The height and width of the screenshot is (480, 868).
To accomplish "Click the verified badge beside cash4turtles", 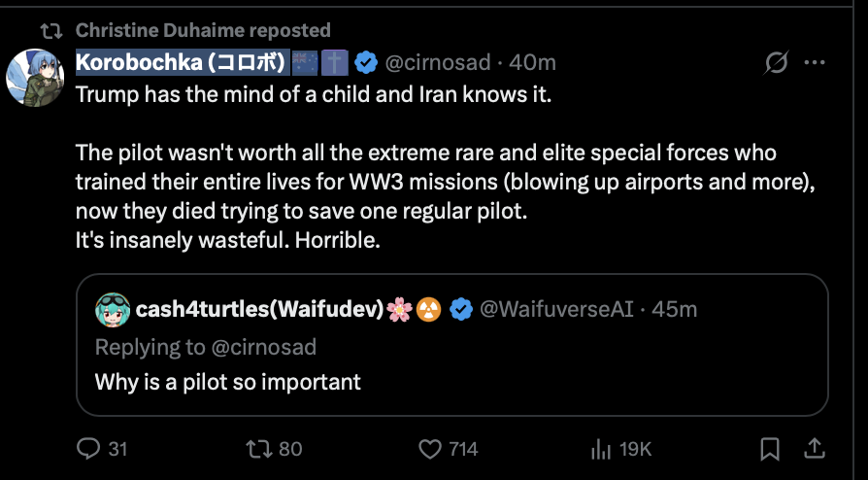I will (461, 309).
